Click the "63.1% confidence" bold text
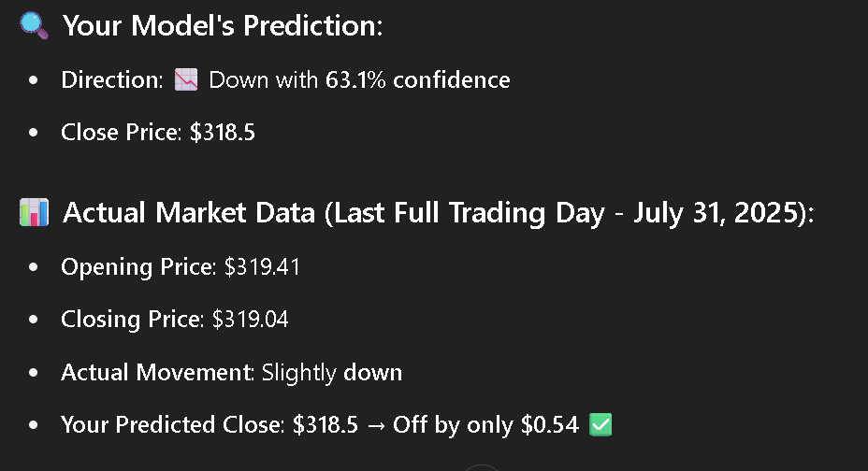868x471 pixels. click(x=418, y=79)
